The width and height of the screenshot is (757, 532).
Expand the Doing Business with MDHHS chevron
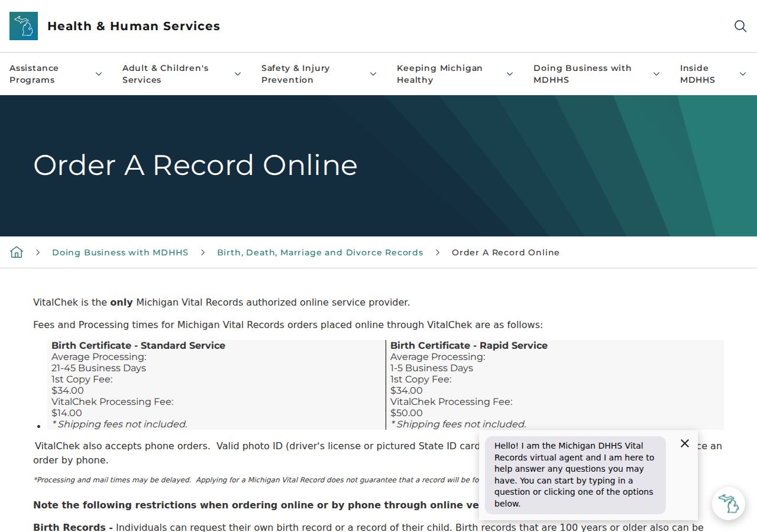(656, 74)
